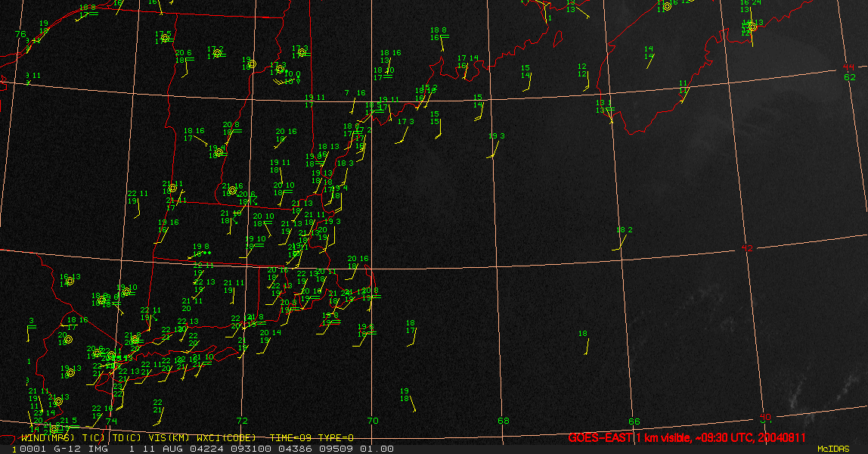This screenshot has width=868, height=454.
Task: Click the offshore station reading 18 2
Action: 624,230
